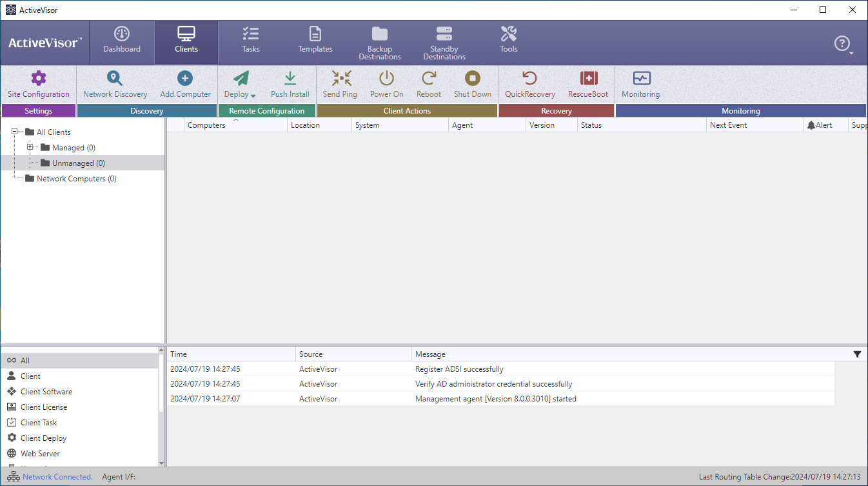Select the All Clients folder
Screen dimensions: 868x486
pos(48,132)
